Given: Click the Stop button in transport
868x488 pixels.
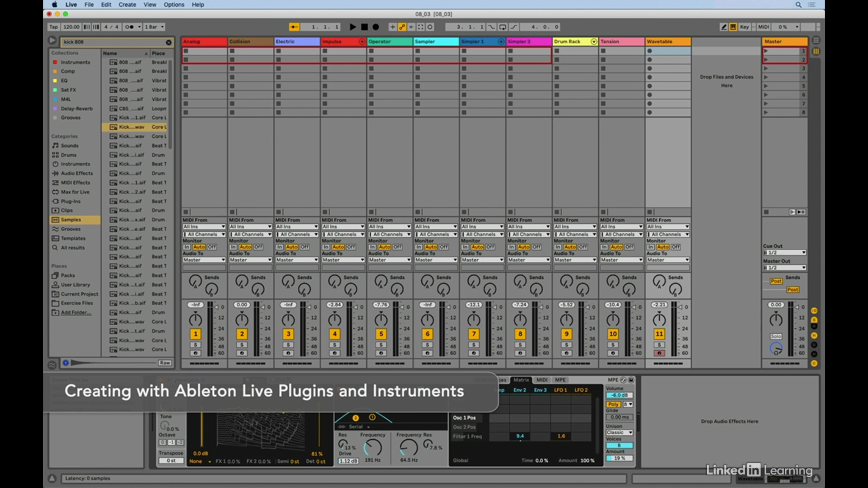Looking at the screenshot, I should pyautogui.click(x=364, y=27).
